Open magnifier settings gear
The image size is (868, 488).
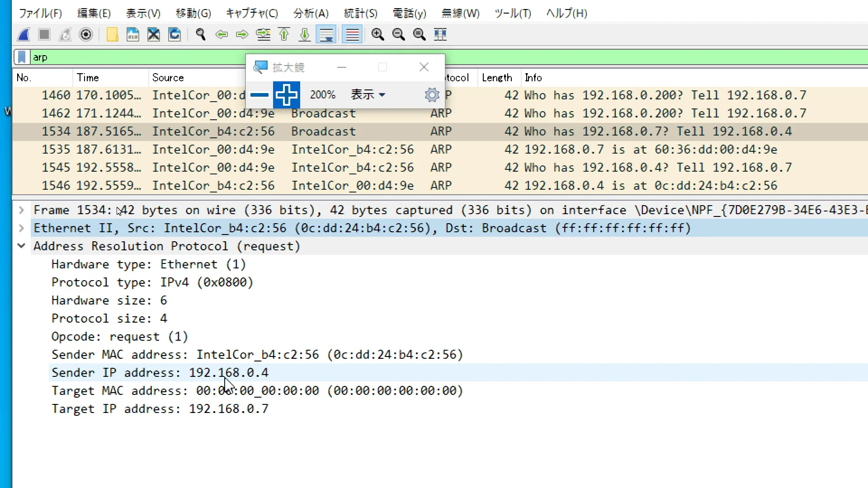pyautogui.click(x=432, y=95)
